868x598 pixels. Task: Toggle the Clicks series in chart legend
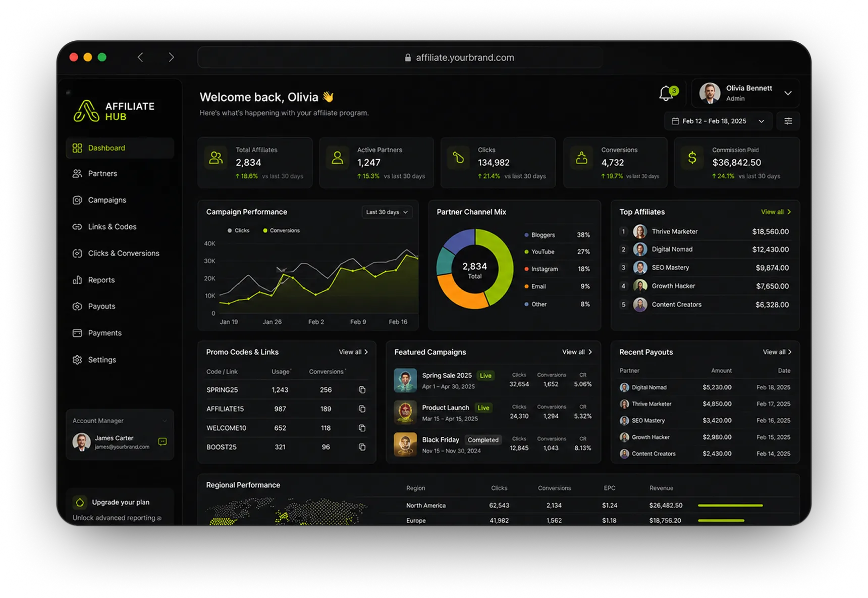coord(238,230)
